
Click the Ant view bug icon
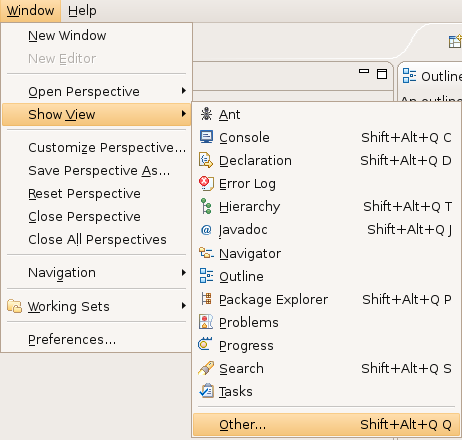(206, 114)
